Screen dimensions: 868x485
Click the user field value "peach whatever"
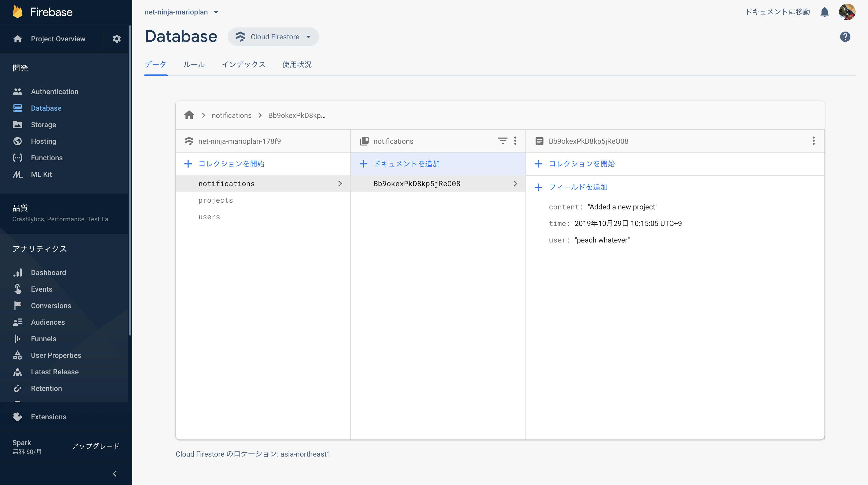coord(602,240)
